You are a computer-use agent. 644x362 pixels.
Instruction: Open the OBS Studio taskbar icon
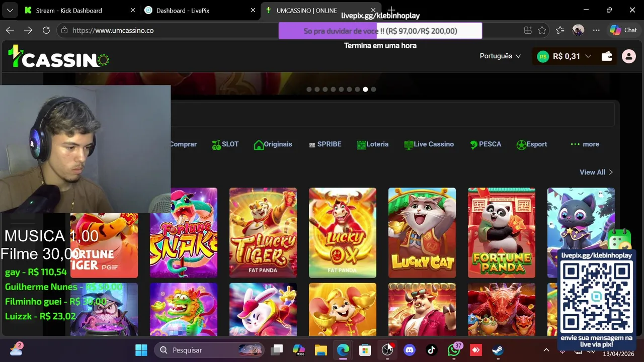(x=387, y=350)
